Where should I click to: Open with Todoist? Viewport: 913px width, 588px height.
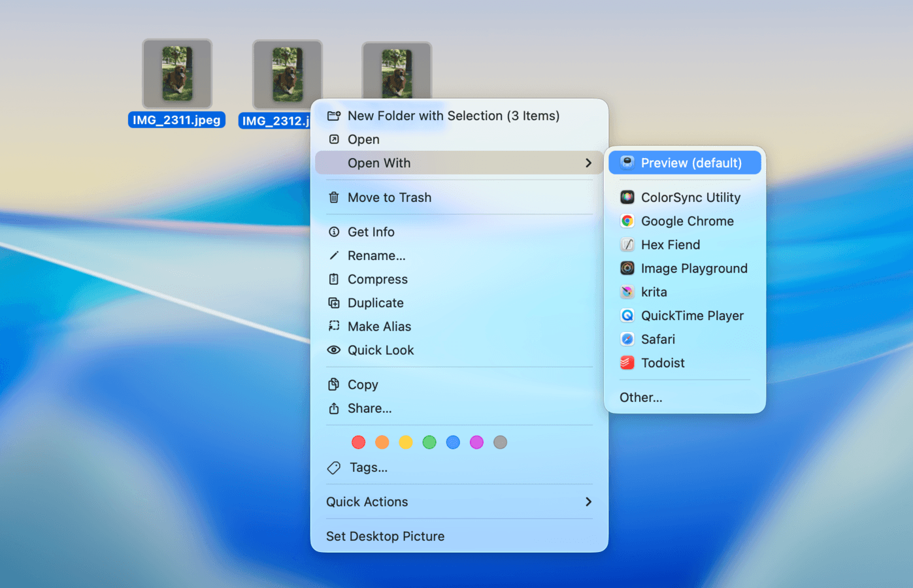point(685,363)
